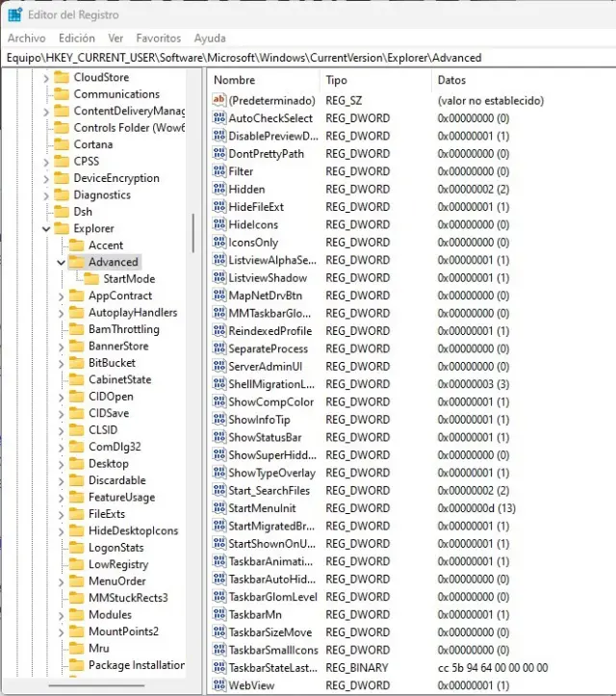Screen dimensions: 616x696
Task: Open the Archivo menu
Action: click(27, 39)
